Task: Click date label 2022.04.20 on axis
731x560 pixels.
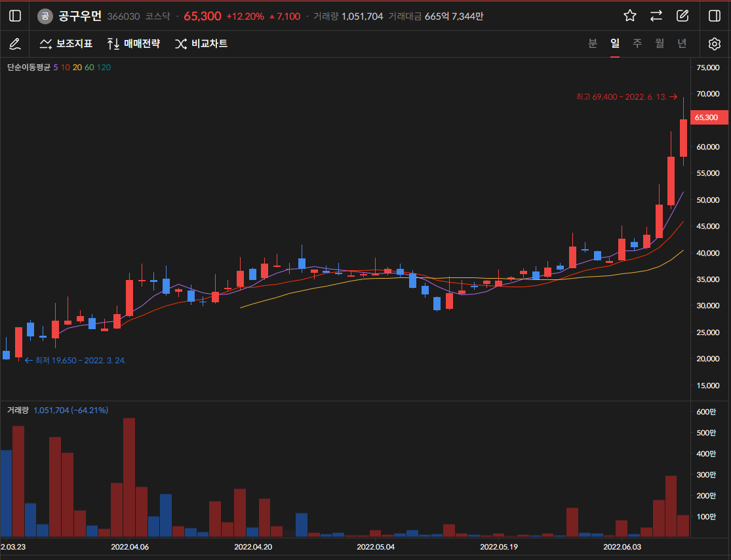Action: point(253,546)
